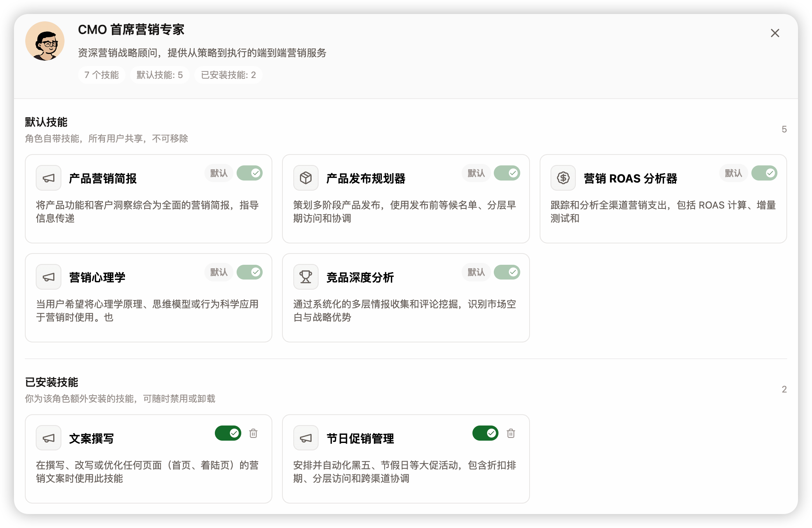Click the trophy icon for 竞品深度分析

tap(306, 277)
